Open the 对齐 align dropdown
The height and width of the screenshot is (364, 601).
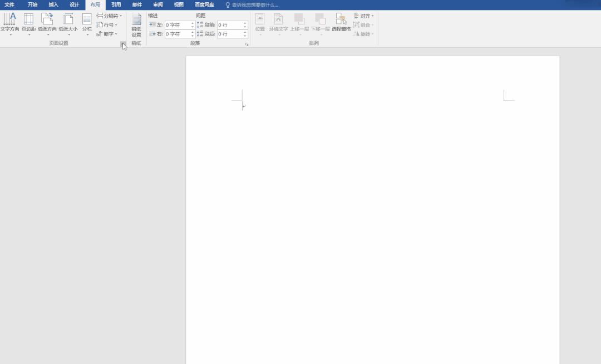point(364,16)
